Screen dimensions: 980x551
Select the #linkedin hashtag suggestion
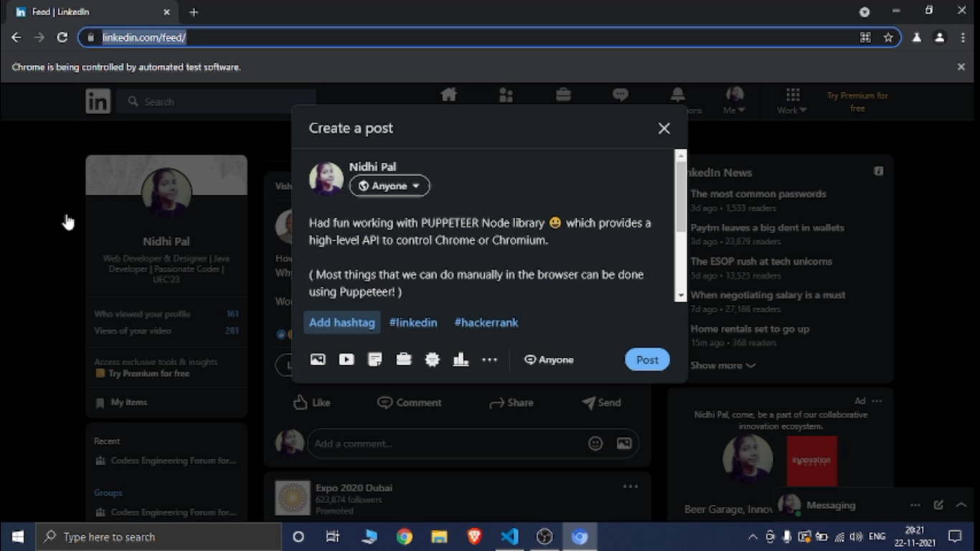413,323
